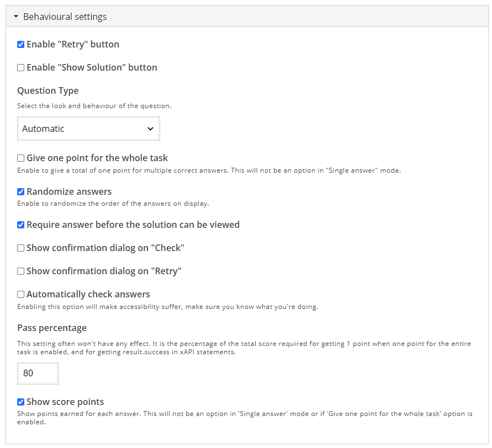Uncheck Randomize answers

pos(21,191)
